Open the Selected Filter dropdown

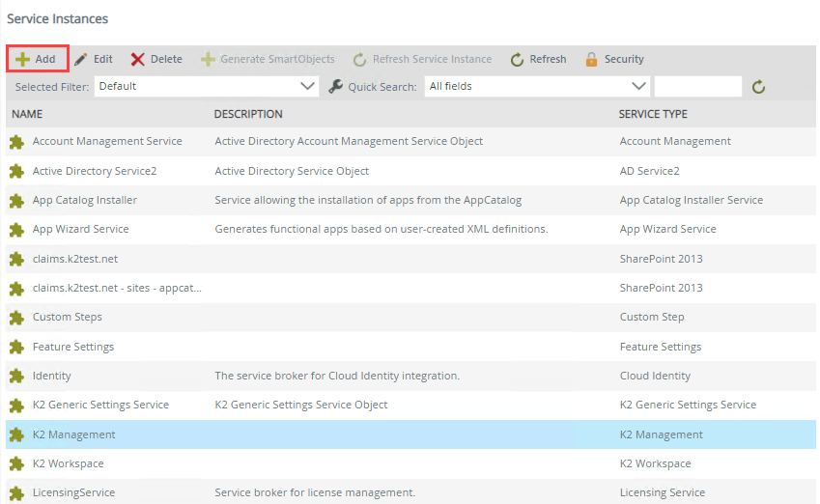[x=207, y=86]
